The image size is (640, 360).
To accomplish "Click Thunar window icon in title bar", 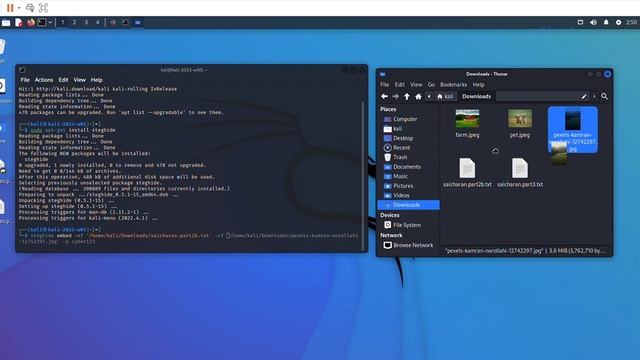I will click(x=382, y=74).
